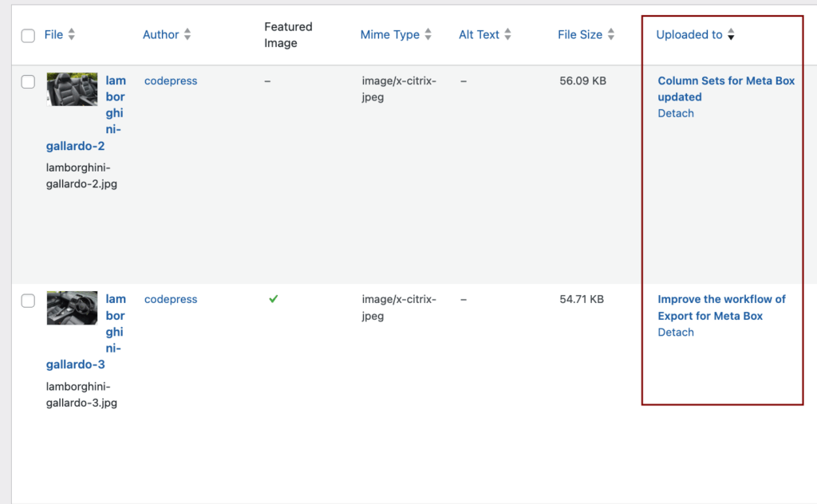
Task: Toggle the select-all checkbox in the header
Action: [28, 36]
